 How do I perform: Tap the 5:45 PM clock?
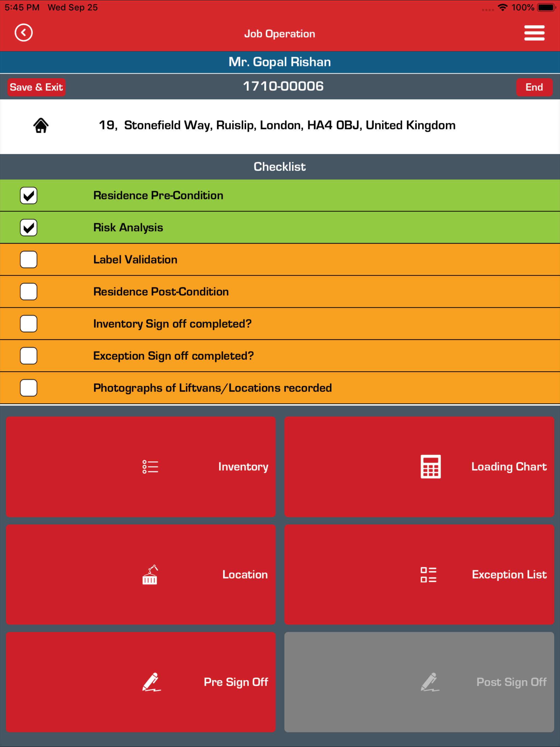[22, 7]
